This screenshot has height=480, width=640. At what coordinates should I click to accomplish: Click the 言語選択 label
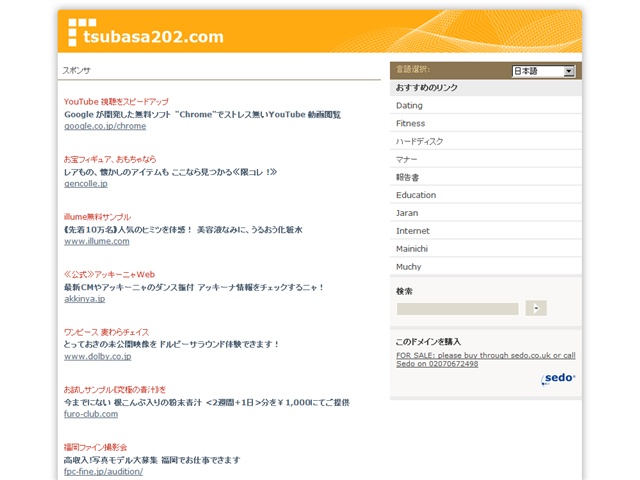(413, 69)
